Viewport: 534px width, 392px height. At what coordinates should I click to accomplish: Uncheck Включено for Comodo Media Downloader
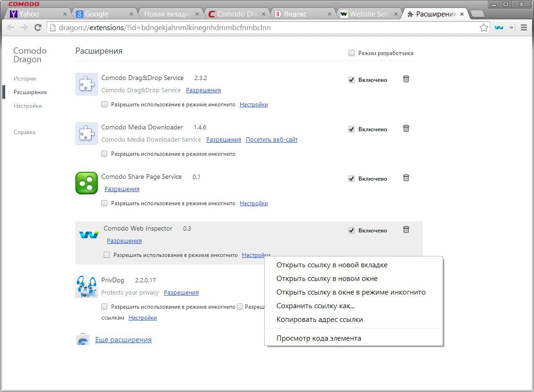(x=351, y=129)
